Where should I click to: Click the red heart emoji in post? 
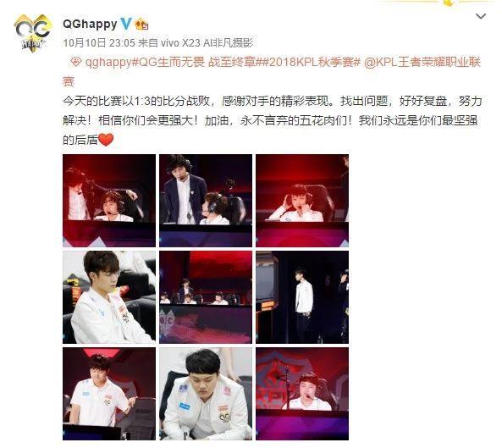click(106, 140)
